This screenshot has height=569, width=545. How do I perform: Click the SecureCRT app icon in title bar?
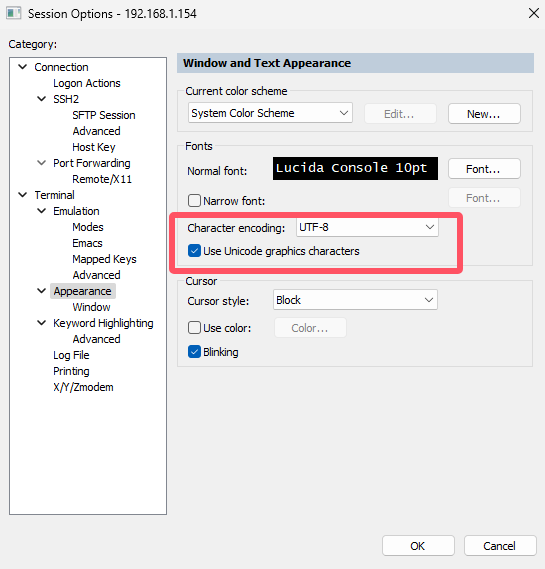point(14,13)
